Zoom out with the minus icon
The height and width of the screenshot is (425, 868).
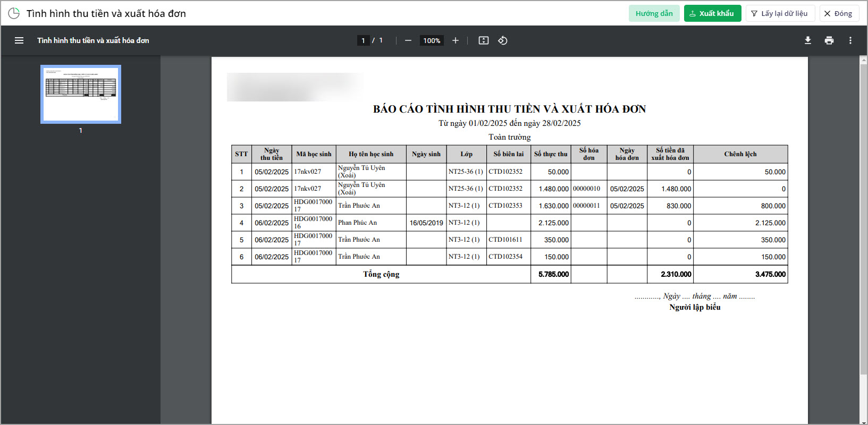click(x=408, y=40)
